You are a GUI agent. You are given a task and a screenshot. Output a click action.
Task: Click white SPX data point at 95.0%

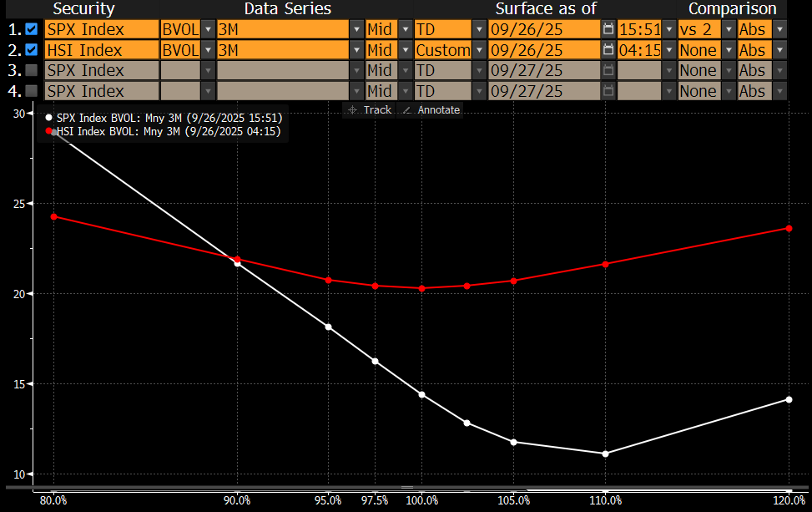pos(328,327)
